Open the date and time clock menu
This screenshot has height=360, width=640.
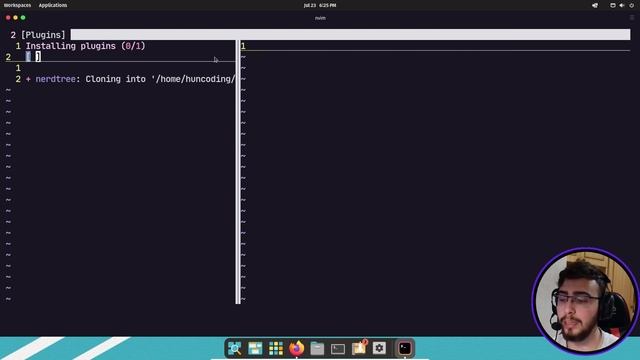tap(320, 5)
